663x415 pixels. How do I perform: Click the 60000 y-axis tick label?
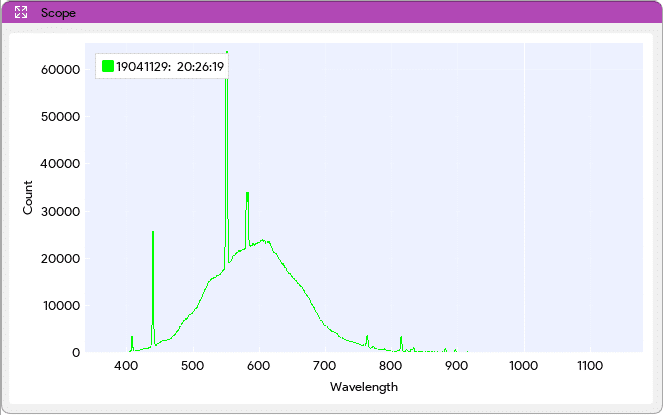click(59, 69)
